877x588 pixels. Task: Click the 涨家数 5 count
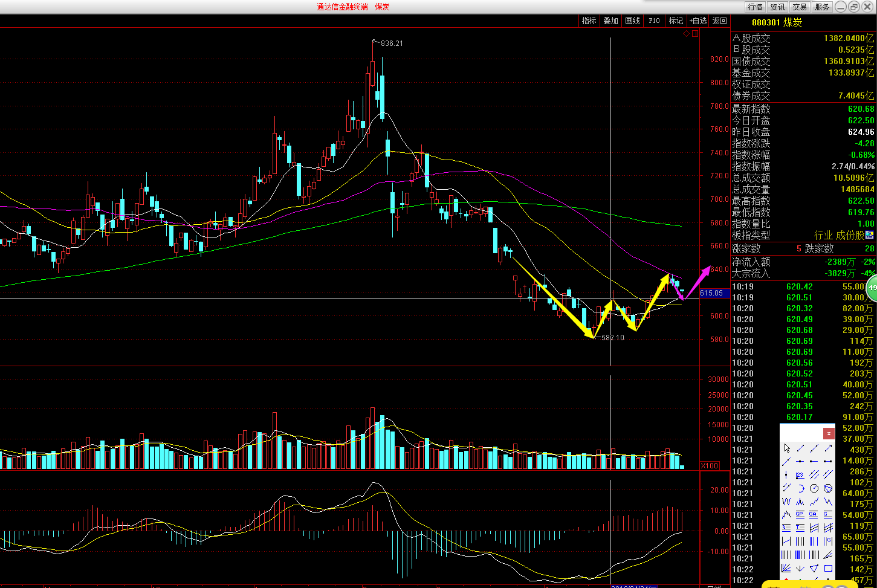[799, 248]
